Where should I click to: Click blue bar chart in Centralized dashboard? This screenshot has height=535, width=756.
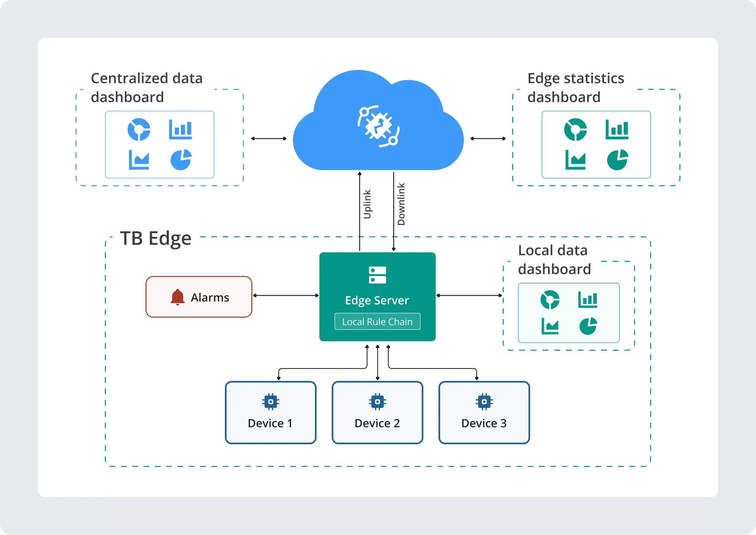[180, 129]
